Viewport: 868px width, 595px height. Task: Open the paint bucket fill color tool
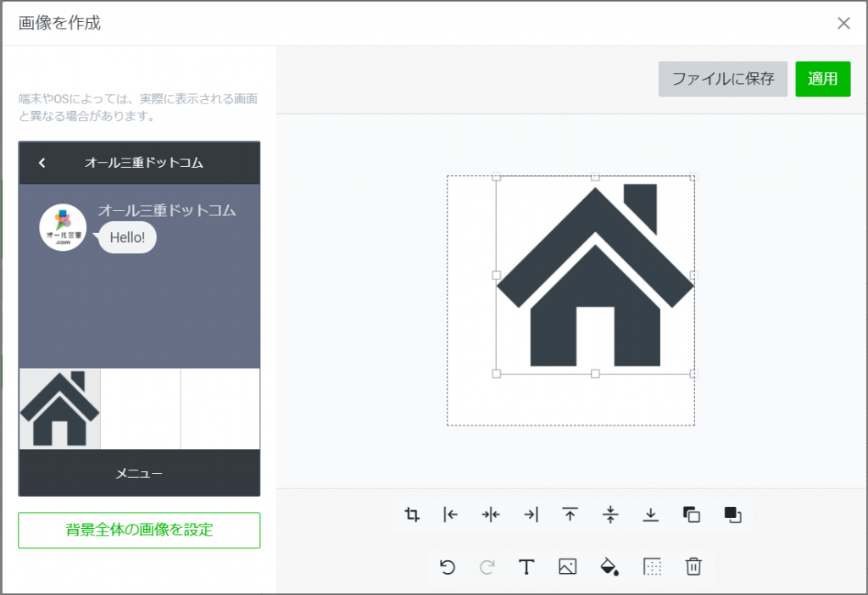pyautogui.click(x=609, y=567)
